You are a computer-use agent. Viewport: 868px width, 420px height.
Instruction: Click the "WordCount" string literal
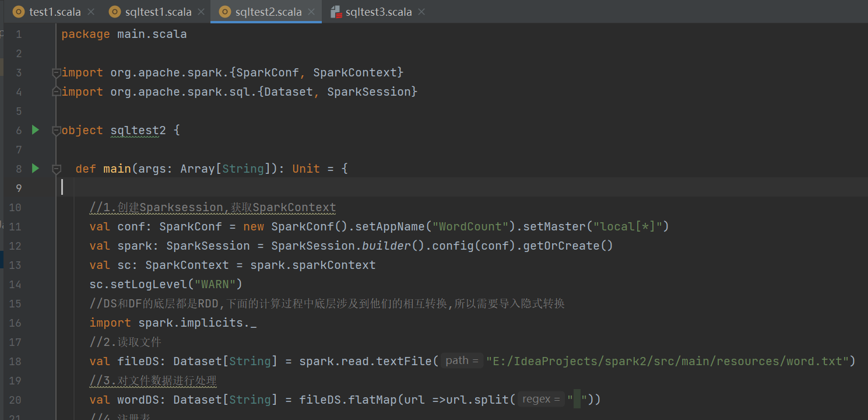pos(470,226)
